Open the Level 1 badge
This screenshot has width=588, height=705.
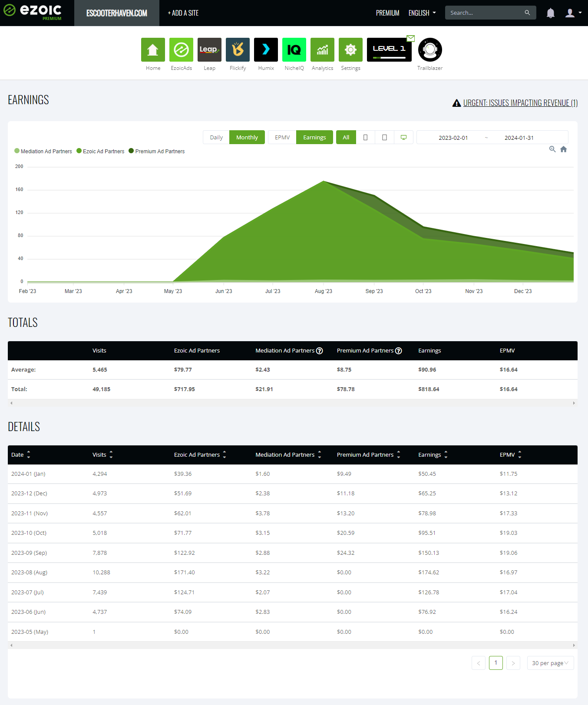[389, 49]
